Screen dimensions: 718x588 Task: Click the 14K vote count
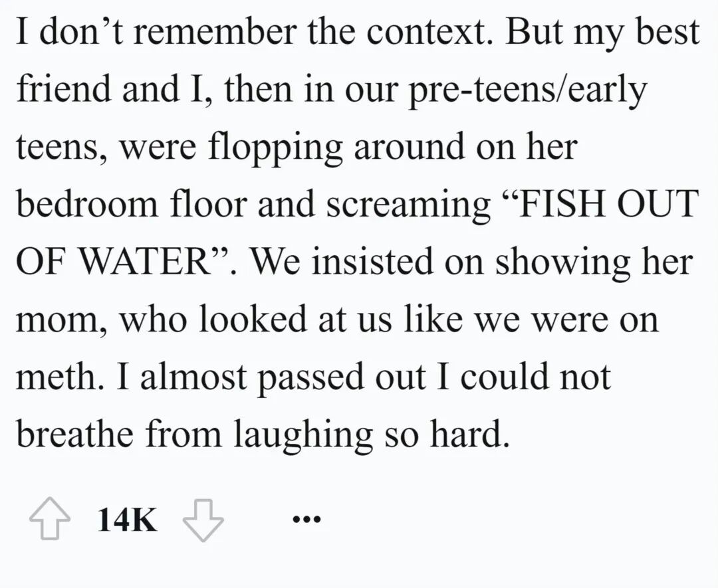click(127, 520)
